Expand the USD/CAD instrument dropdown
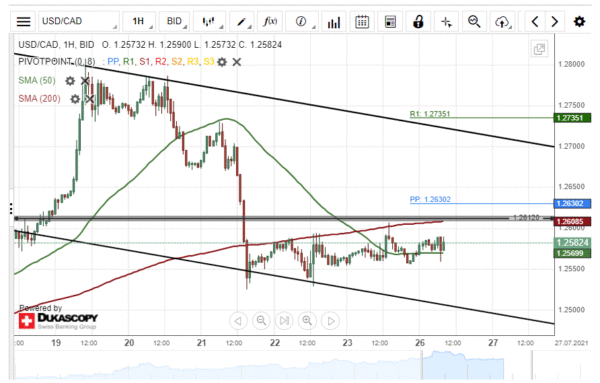Viewport: 600px width, 383px height. (78, 21)
